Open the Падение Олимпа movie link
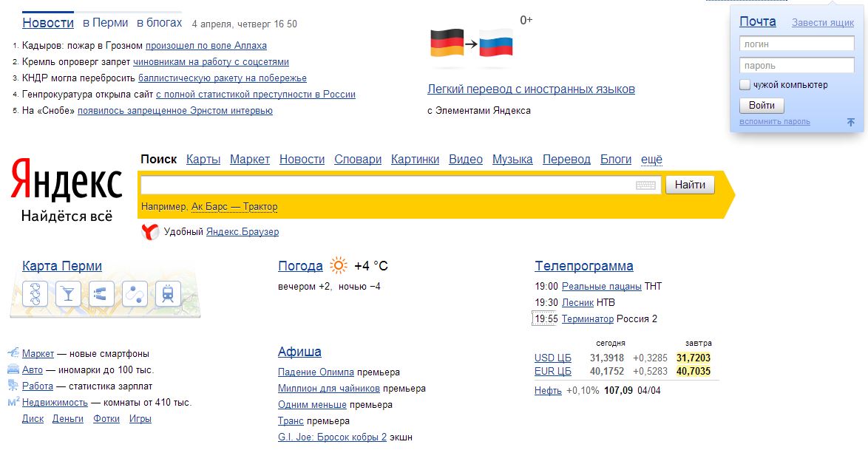Screen dimensions: 868x450 [316, 372]
